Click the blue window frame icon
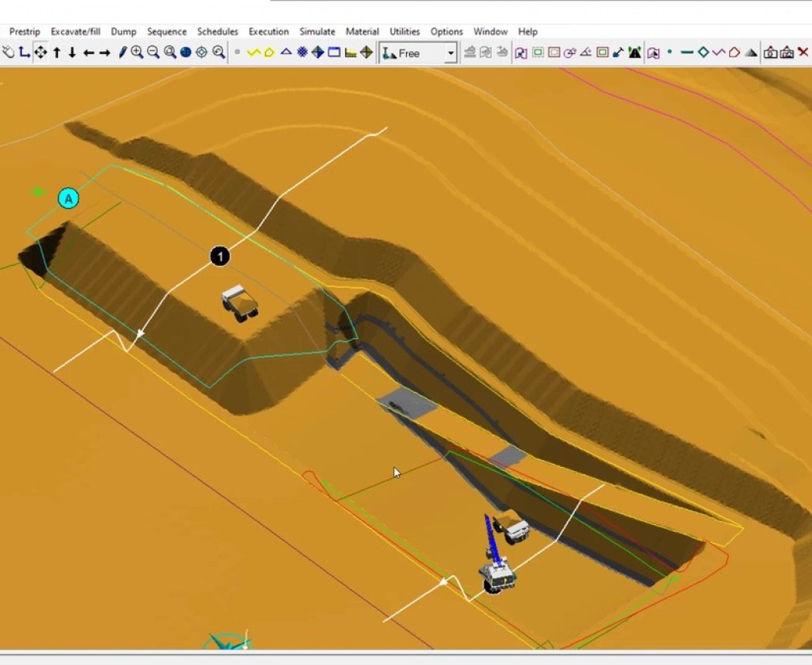Screen dimensions: 812x665 click(334, 53)
